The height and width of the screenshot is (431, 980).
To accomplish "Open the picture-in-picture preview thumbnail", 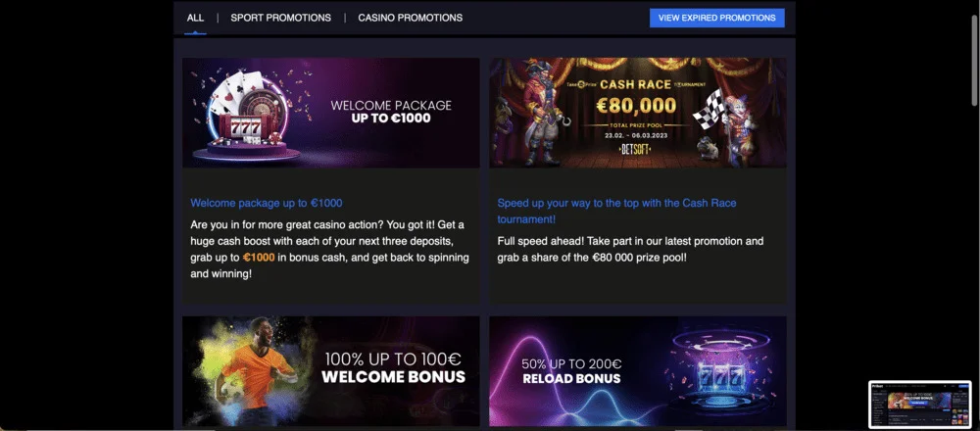I will 920,405.
